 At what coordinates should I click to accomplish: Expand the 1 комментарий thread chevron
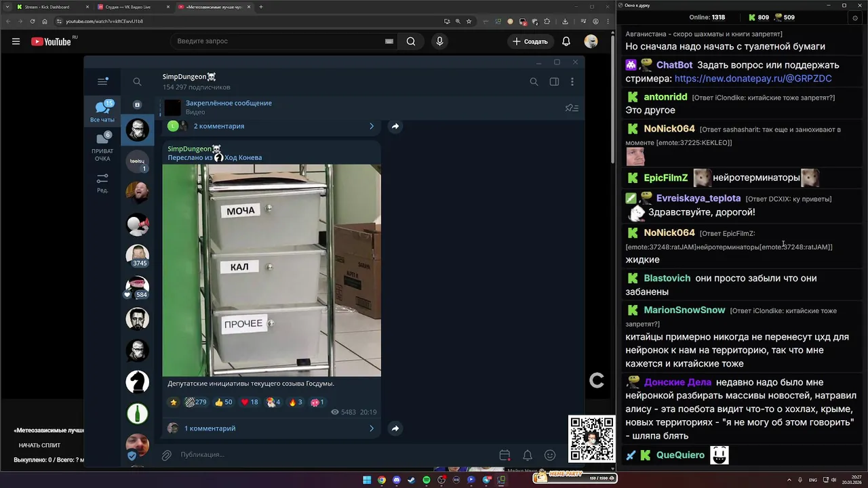[371, 428]
